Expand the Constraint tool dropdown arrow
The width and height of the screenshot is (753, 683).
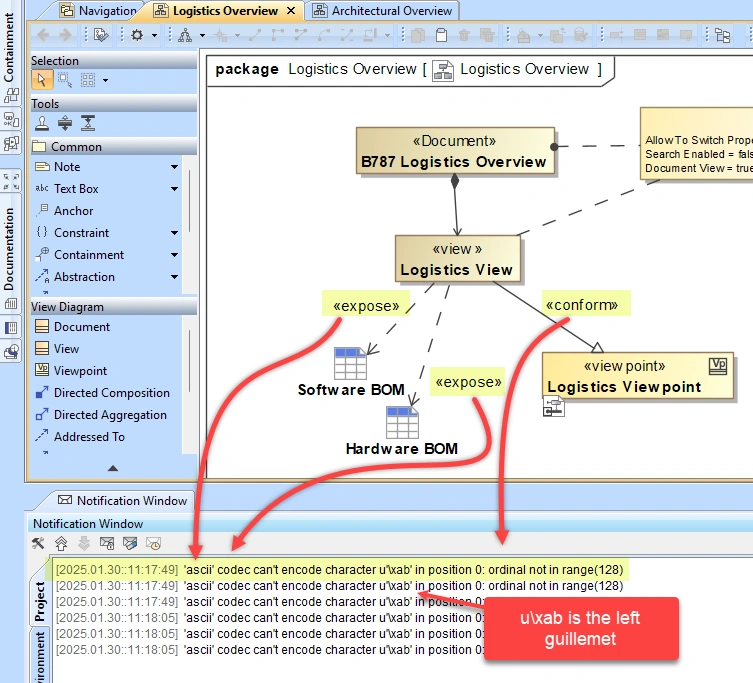[x=174, y=233]
